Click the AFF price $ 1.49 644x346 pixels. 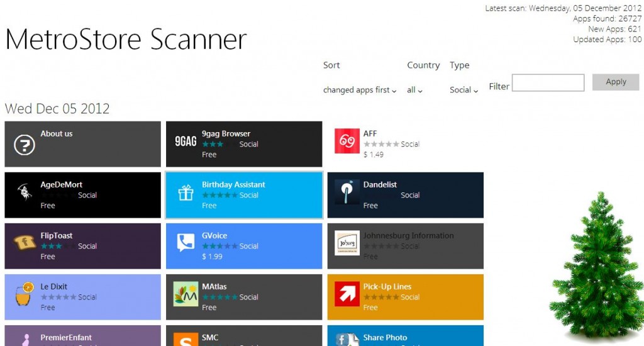tap(374, 155)
